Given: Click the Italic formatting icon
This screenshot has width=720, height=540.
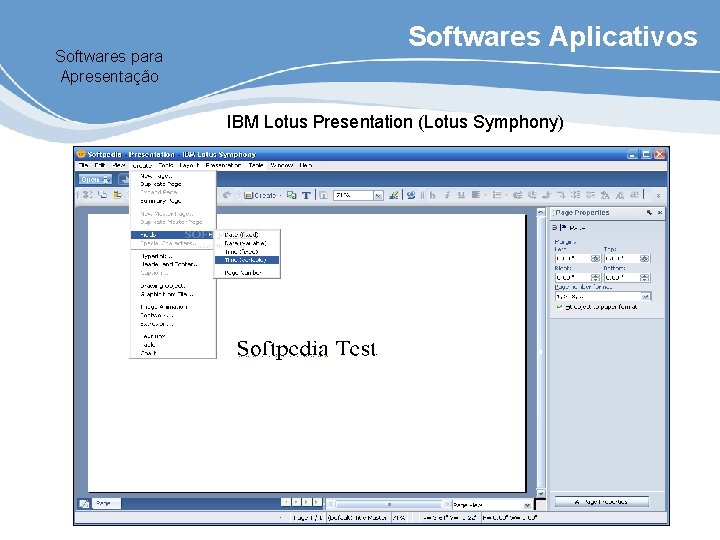Looking at the screenshot, I should pyautogui.click(x=447, y=195).
